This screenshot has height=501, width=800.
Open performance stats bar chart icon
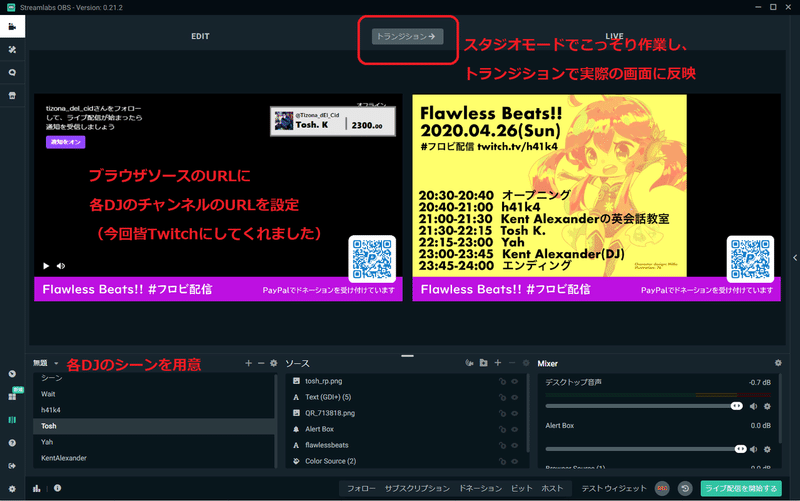37,488
